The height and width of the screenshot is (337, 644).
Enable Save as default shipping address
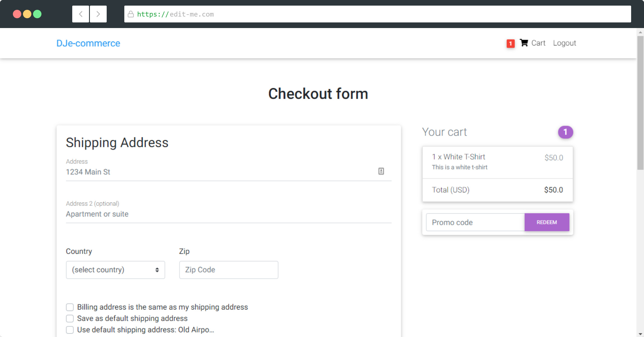(70, 318)
